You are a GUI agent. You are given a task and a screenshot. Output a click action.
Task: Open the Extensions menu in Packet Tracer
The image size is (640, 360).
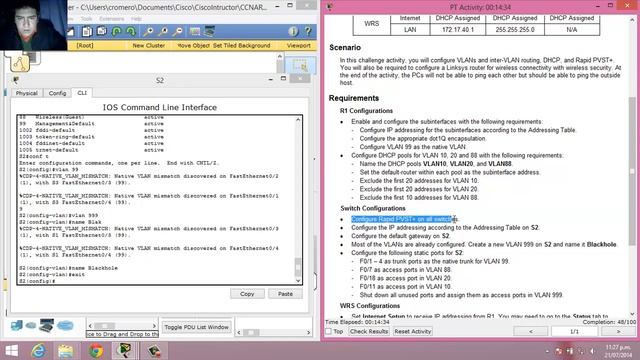111,19
